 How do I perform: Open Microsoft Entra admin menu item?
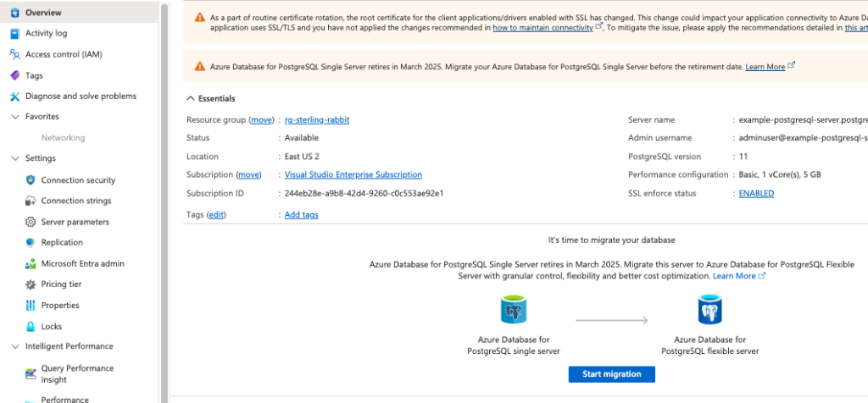tap(82, 263)
